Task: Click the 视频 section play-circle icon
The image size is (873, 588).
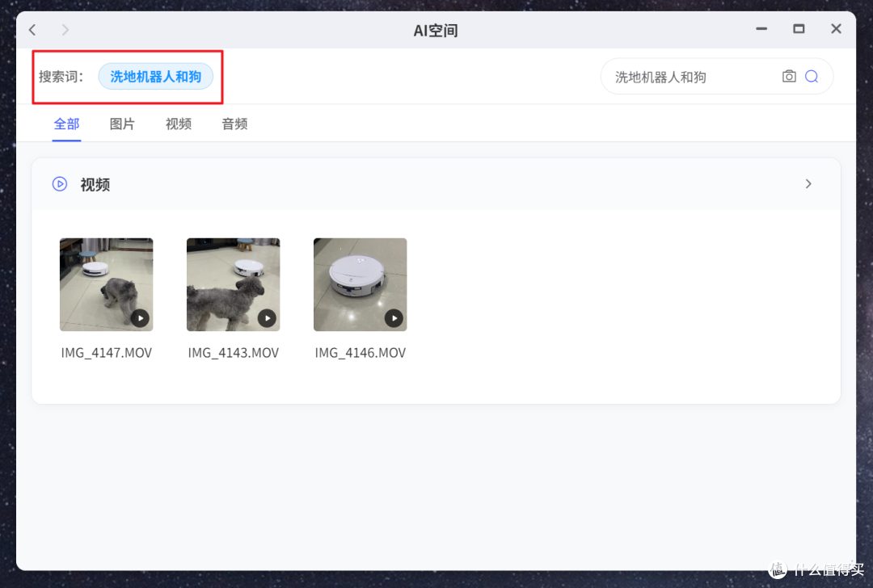Action: point(60,183)
